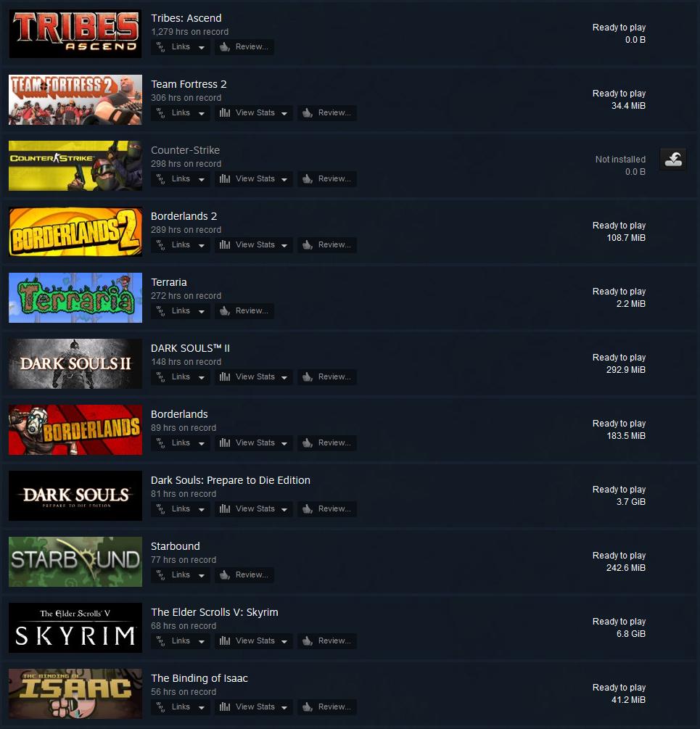Viewport: 700px width, 729px height.
Task: Click the stats bar icon for Team Fortress 2
Action: pyautogui.click(x=224, y=113)
